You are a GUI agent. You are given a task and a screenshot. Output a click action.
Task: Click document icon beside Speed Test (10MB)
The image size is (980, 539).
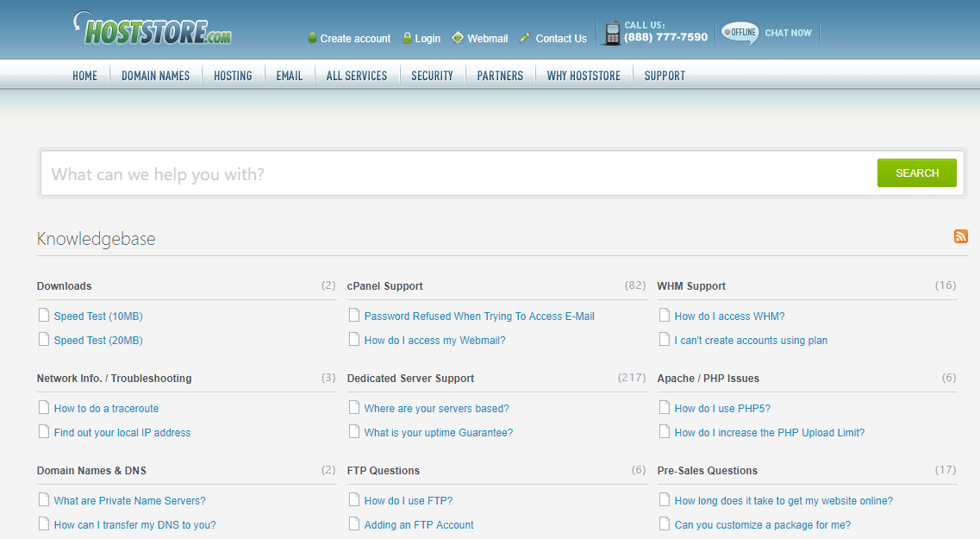[44, 315]
